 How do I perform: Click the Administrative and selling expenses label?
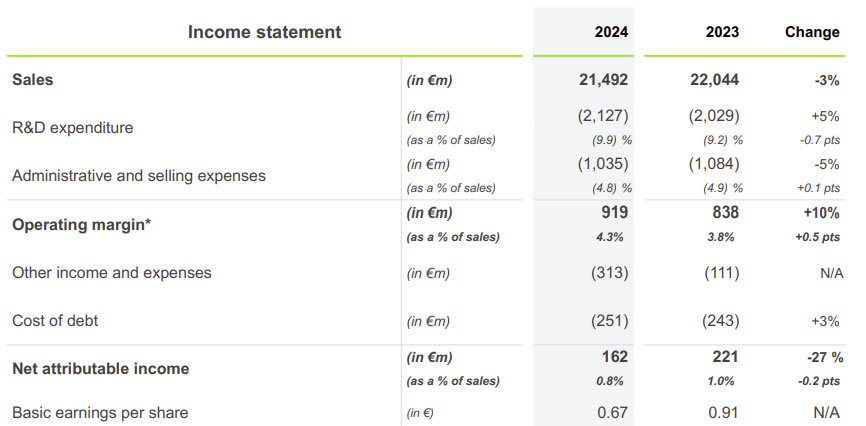click(x=139, y=176)
